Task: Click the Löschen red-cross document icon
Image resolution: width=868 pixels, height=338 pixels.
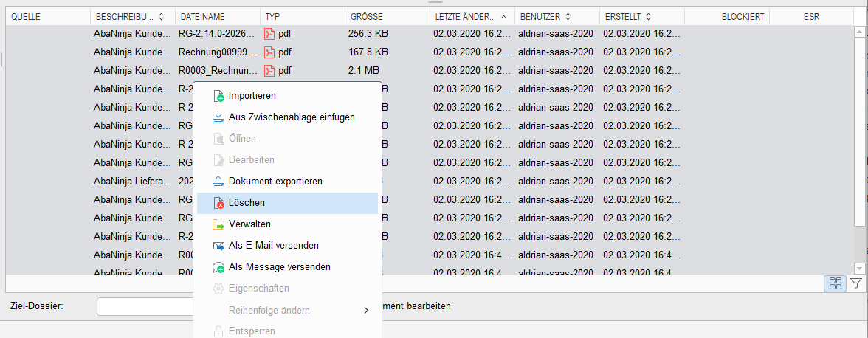Action: (218, 203)
